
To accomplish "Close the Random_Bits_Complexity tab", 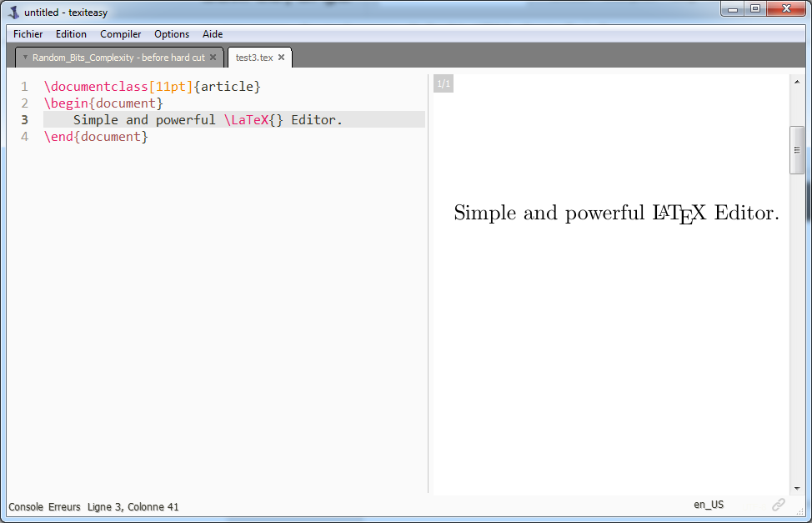I will click(x=213, y=58).
